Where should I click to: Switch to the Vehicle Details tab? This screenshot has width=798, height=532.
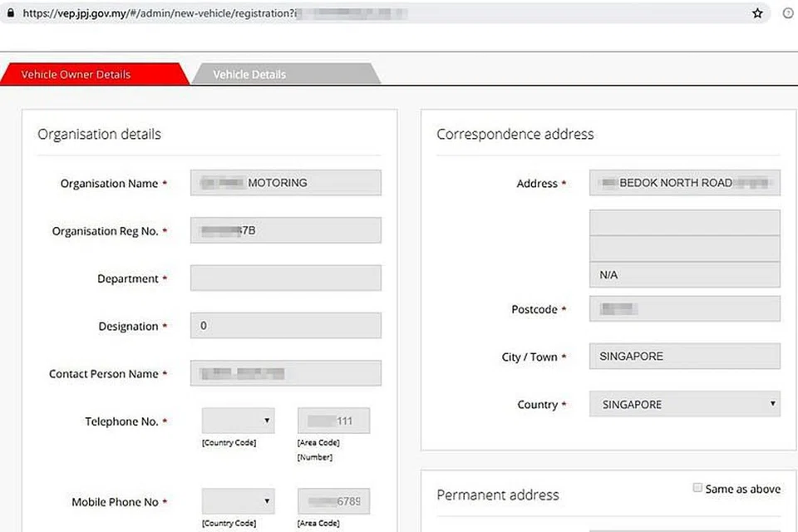[x=249, y=74]
